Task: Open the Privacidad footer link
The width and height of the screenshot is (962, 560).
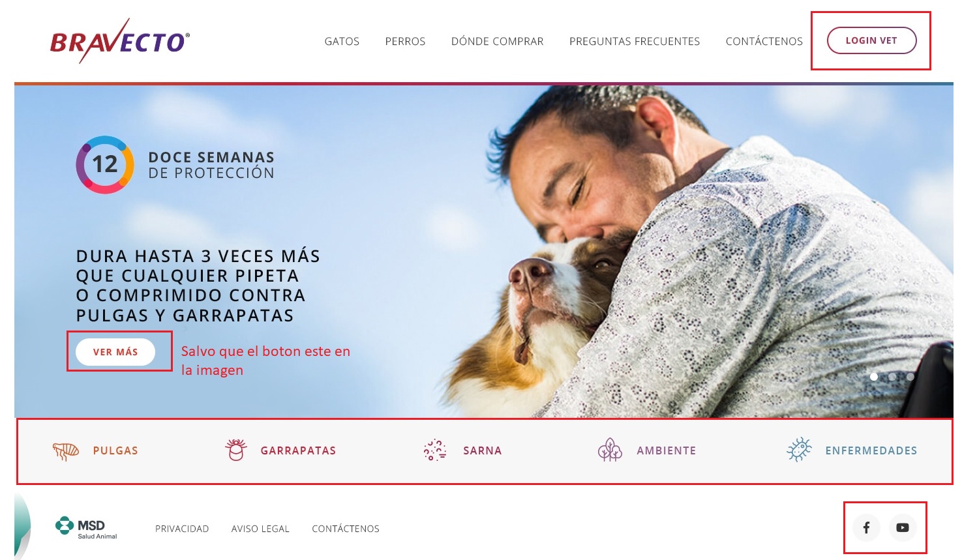Action: [182, 529]
